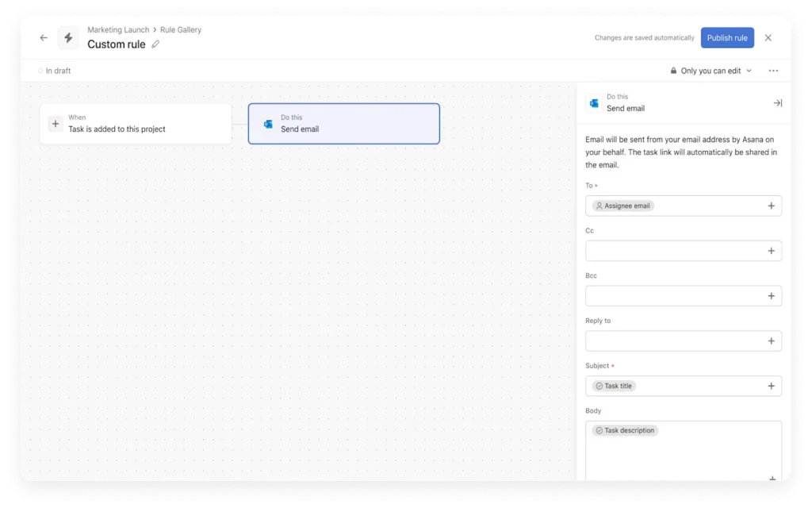Open the Rule Gallery breadcrumb link
Viewport: 812px width, 508px height.
coord(182,29)
